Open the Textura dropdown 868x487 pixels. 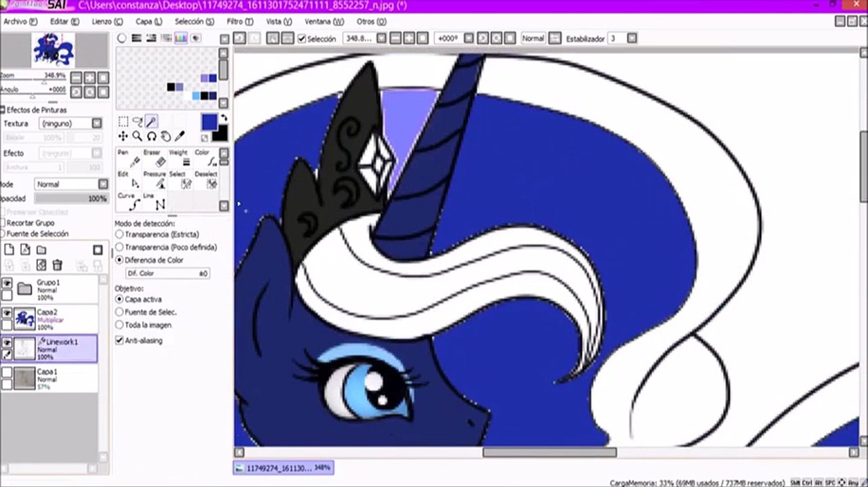pos(97,124)
